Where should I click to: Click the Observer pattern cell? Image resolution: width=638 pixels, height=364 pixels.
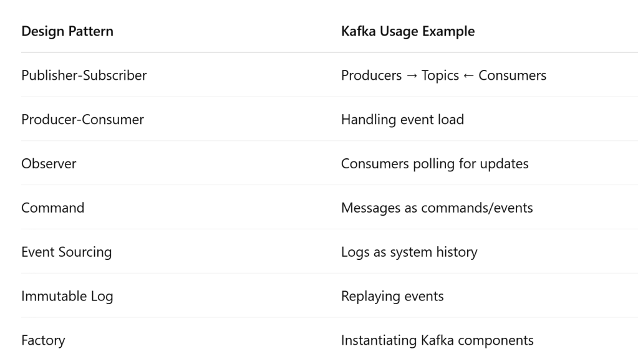click(49, 164)
